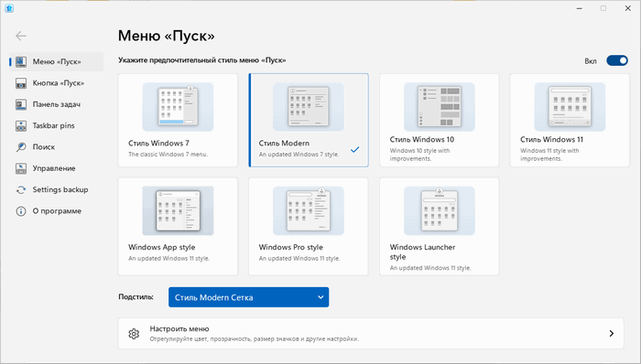Click the Стиль Windows 10 title text
The image size is (641, 364).
[x=422, y=140]
